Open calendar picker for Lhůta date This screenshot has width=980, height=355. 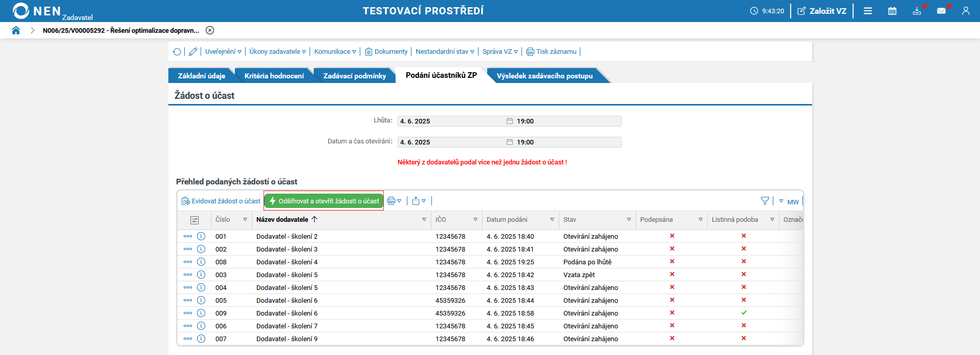[x=510, y=121]
